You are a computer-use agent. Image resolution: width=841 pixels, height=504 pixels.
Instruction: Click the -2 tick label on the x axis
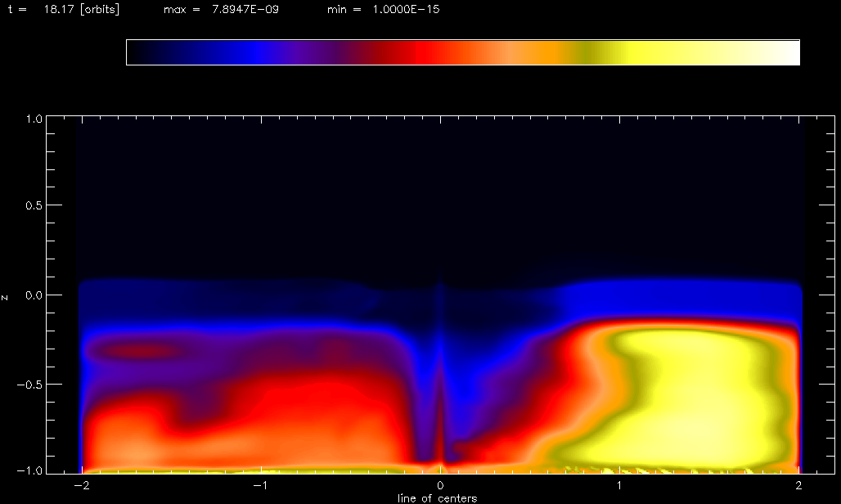click(x=80, y=485)
